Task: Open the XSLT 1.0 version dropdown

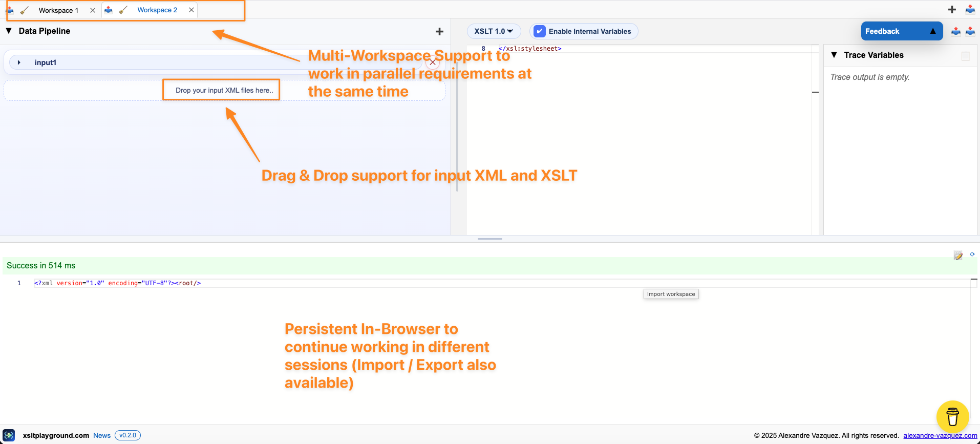Action: click(493, 31)
